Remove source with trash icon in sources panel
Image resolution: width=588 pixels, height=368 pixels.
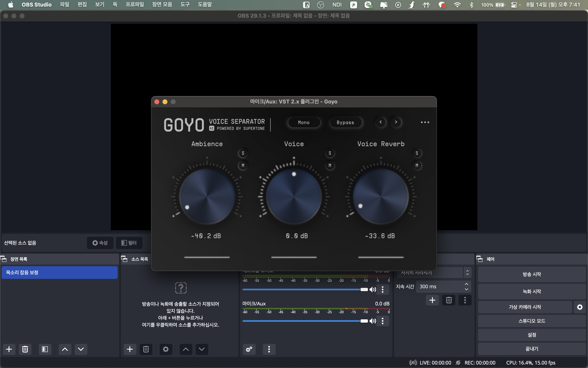point(146,349)
